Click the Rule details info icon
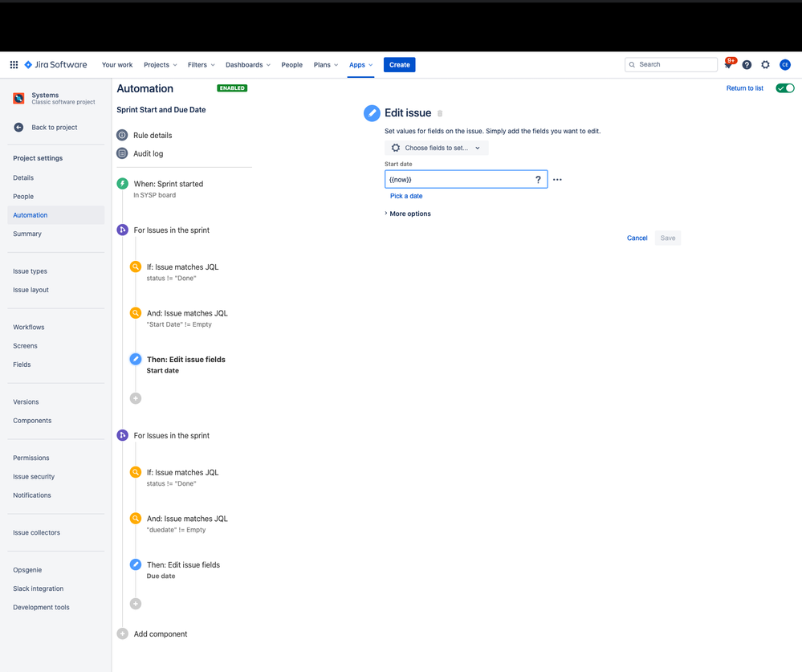The image size is (802, 672). pos(122,135)
